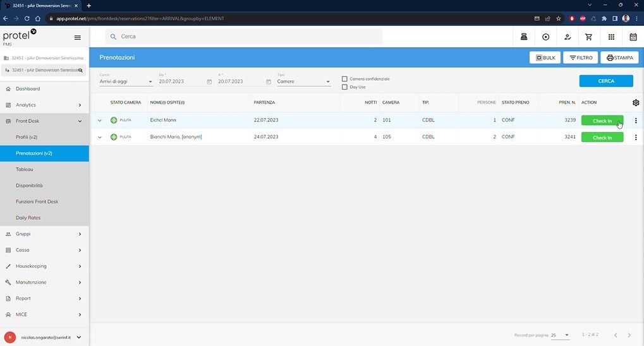This screenshot has height=346, width=644.
Task: Open the FILTRO button
Action: tap(580, 57)
